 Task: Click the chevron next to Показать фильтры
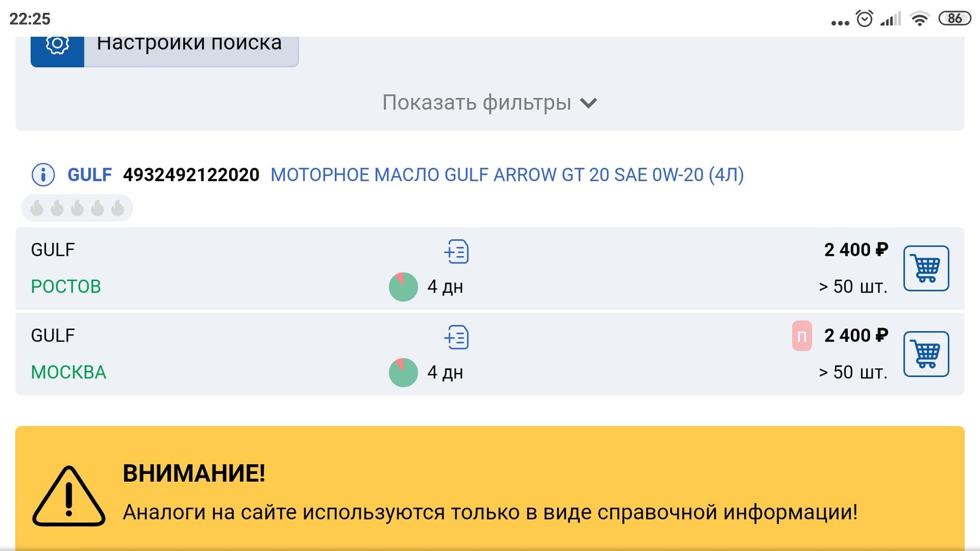tap(589, 103)
